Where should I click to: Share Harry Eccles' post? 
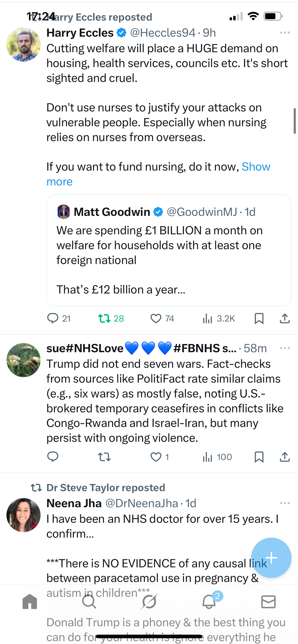[285, 318]
